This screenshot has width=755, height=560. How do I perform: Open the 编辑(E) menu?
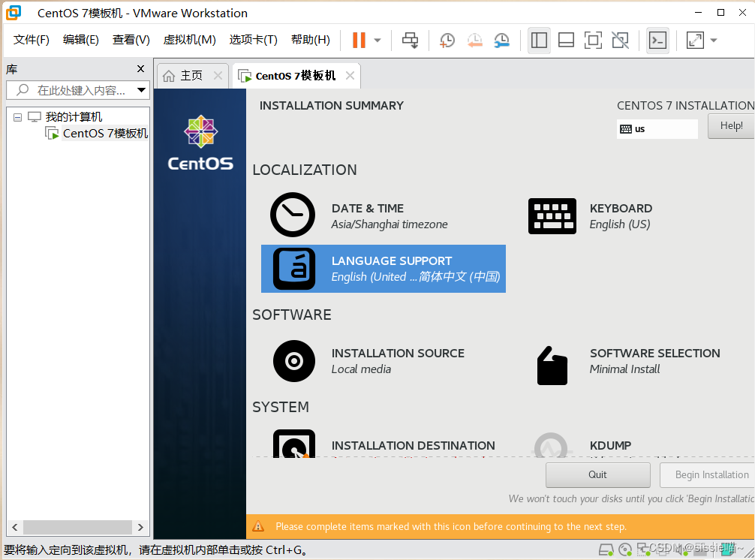pos(81,40)
